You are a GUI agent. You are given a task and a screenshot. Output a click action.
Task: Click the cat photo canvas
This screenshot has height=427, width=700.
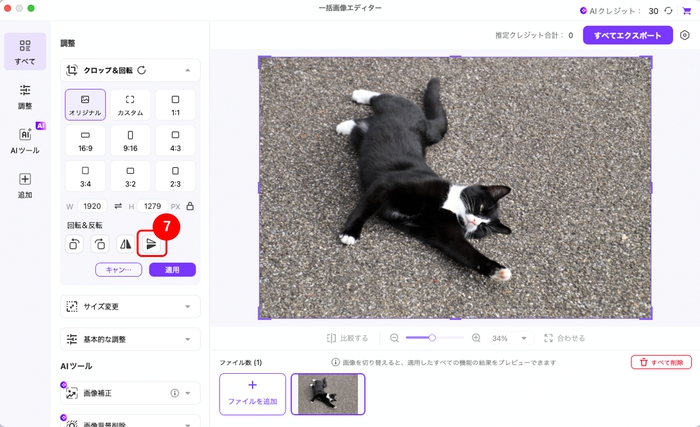[455, 188]
